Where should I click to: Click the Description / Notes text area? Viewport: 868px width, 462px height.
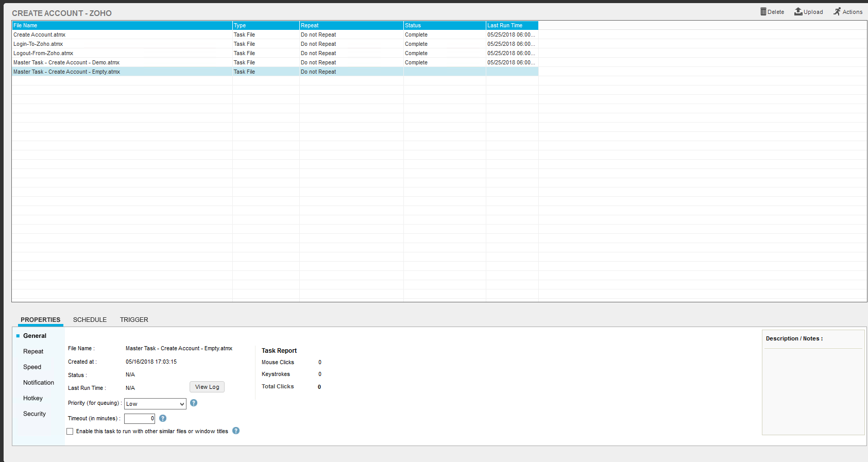click(813, 391)
